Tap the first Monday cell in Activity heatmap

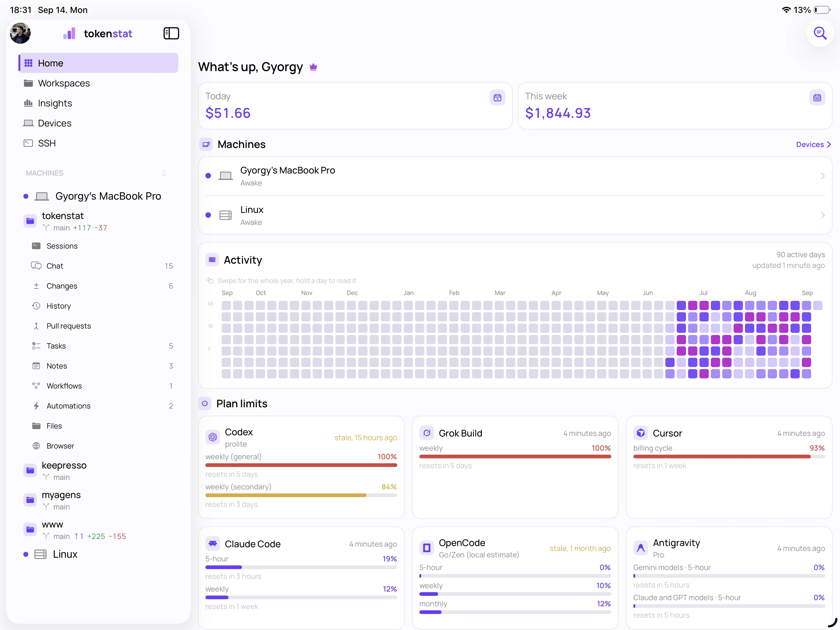[226, 305]
